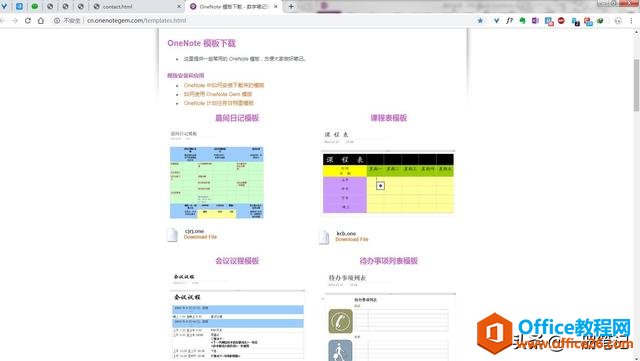Click the vertical page scrollbar thumb
Image resolution: width=640 pixels, height=361 pixels.
[x=636, y=85]
